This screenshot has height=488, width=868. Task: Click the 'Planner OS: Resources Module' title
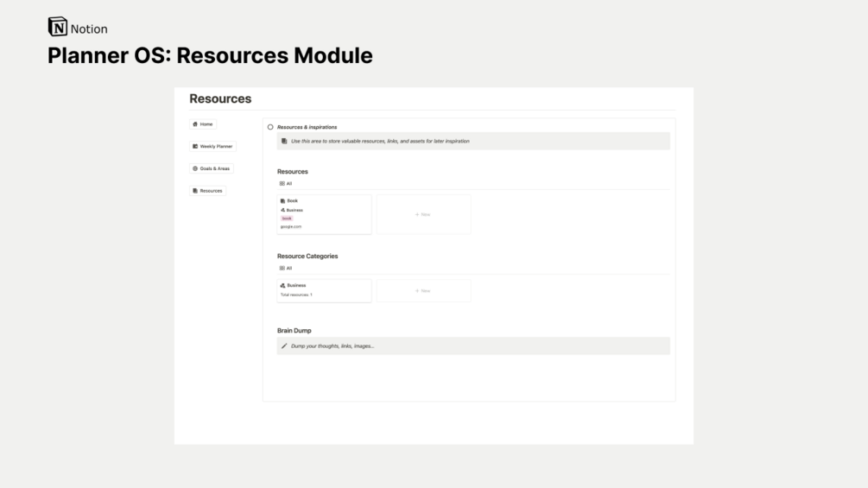(x=210, y=55)
